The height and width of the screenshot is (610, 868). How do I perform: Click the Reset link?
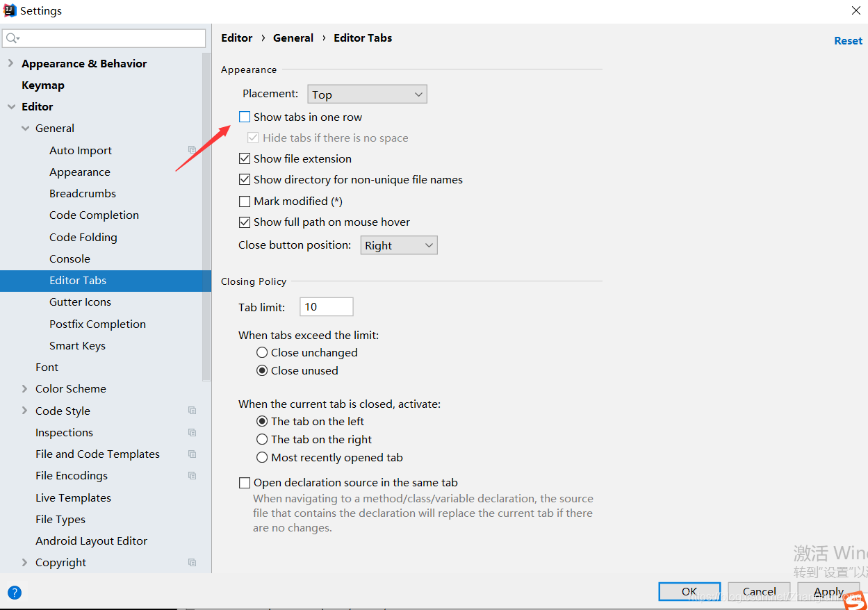click(x=848, y=40)
